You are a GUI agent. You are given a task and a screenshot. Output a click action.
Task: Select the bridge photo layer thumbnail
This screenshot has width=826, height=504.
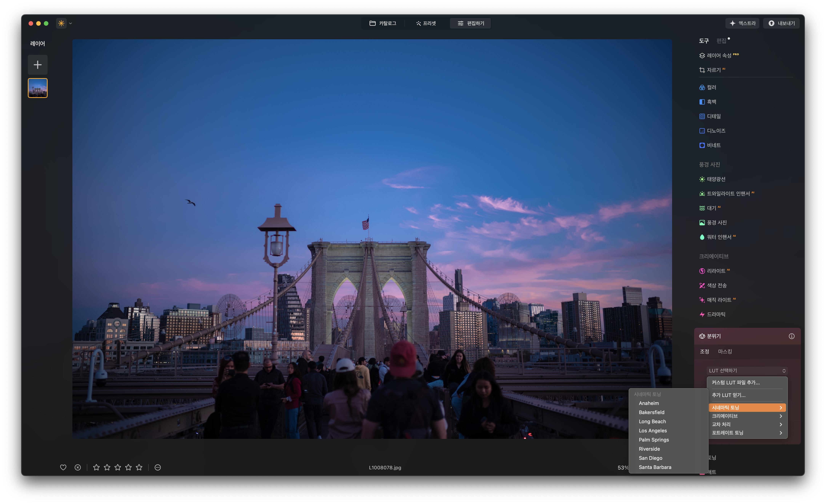click(38, 88)
